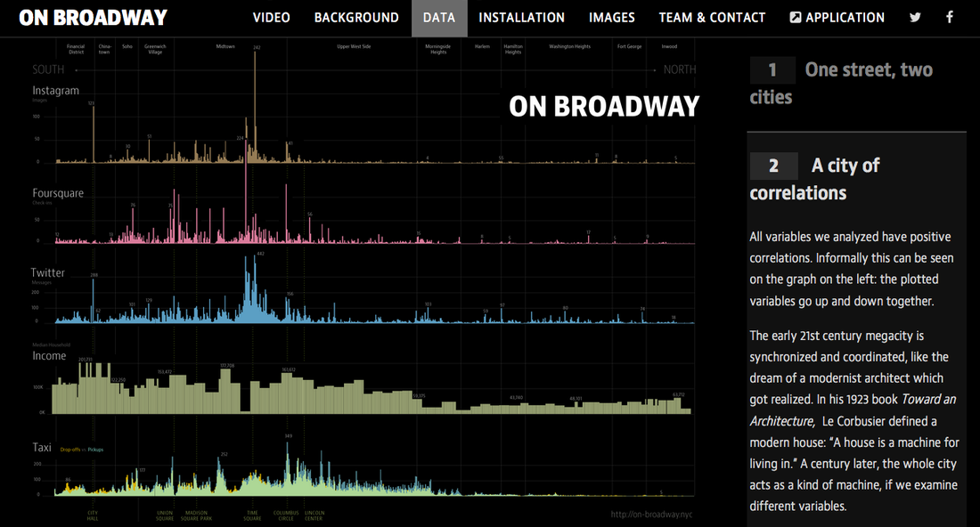This screenshot has height=527, width=980.
Task: Click the Hamilton Heights label
Action: click(x=513, y=49)
